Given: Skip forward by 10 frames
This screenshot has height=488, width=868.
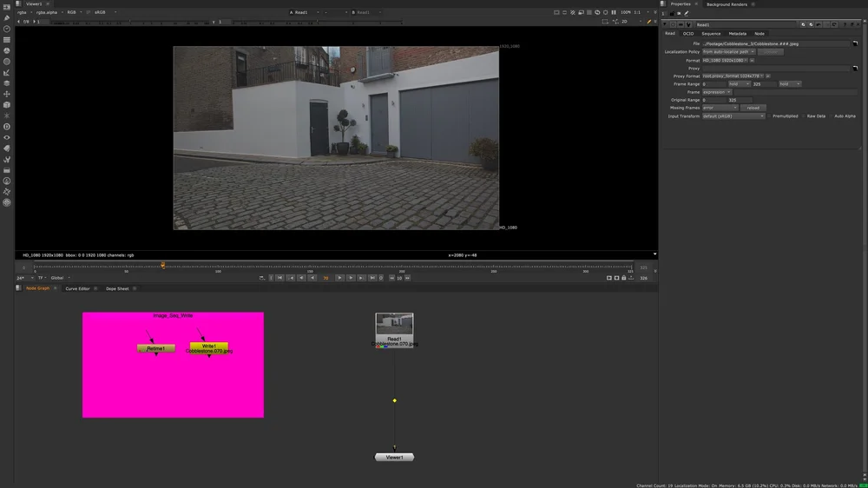Looking at the screenshot, I should click(407, 278).
